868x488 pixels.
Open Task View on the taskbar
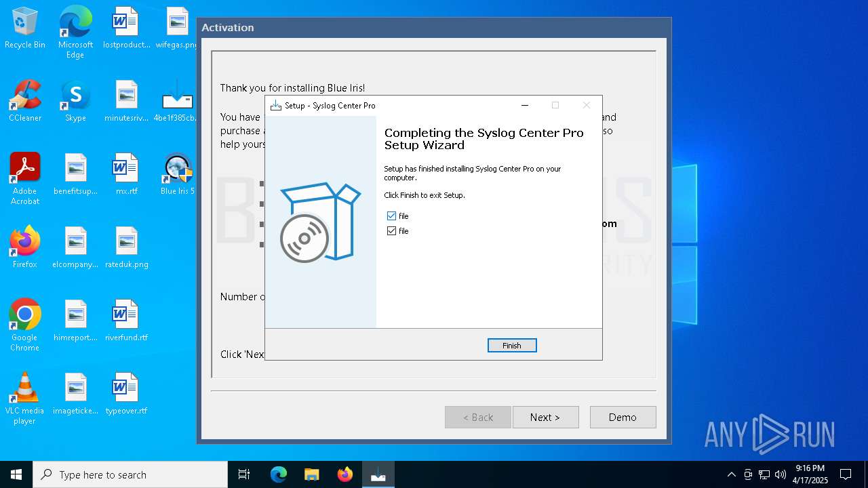pyautogui.click(x=244, y=474)
